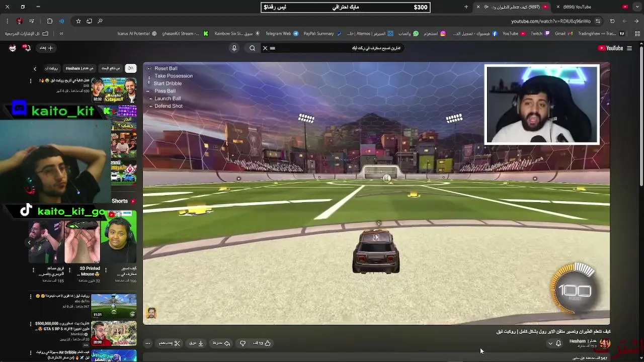644x362 pixels.
Task: Open the Air Dribble video thumbnail
Action: (x=114, y=355)
